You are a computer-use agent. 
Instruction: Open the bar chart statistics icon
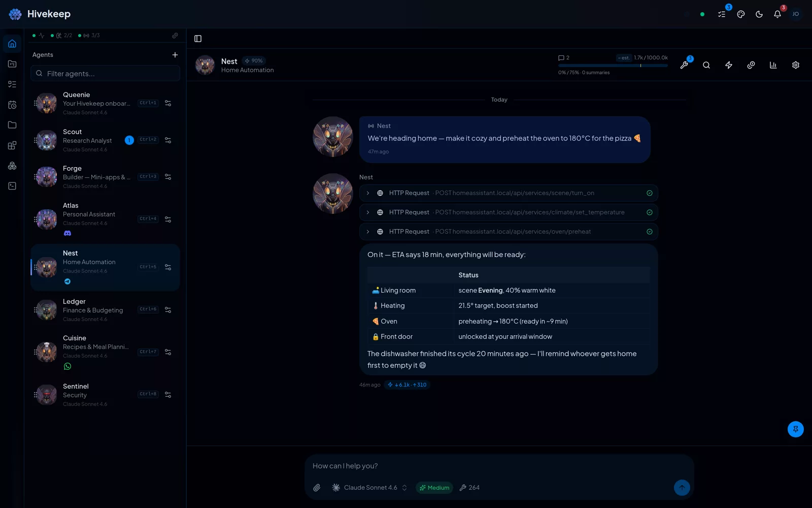(773, 65)
